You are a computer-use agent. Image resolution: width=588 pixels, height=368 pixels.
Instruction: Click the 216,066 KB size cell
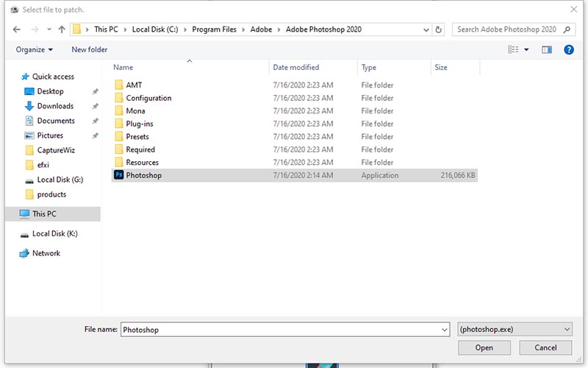(458, 175)
